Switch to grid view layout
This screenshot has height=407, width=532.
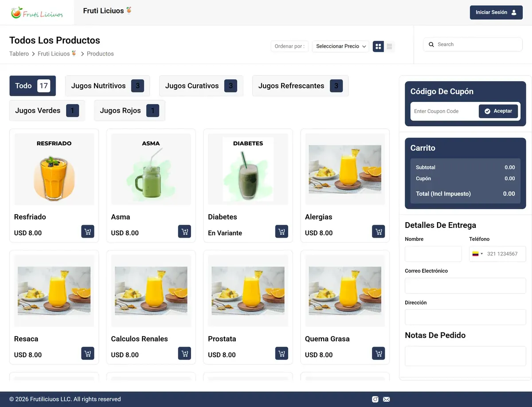coord(378,46)
